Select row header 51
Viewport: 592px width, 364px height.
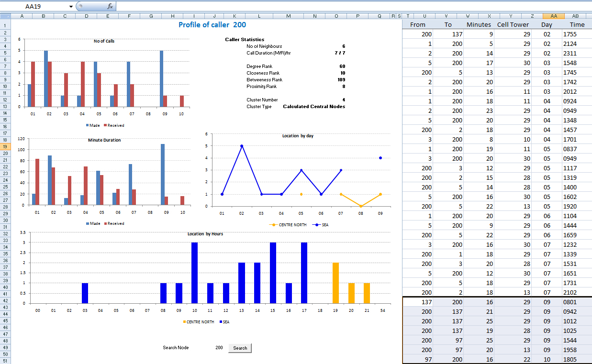5,361
